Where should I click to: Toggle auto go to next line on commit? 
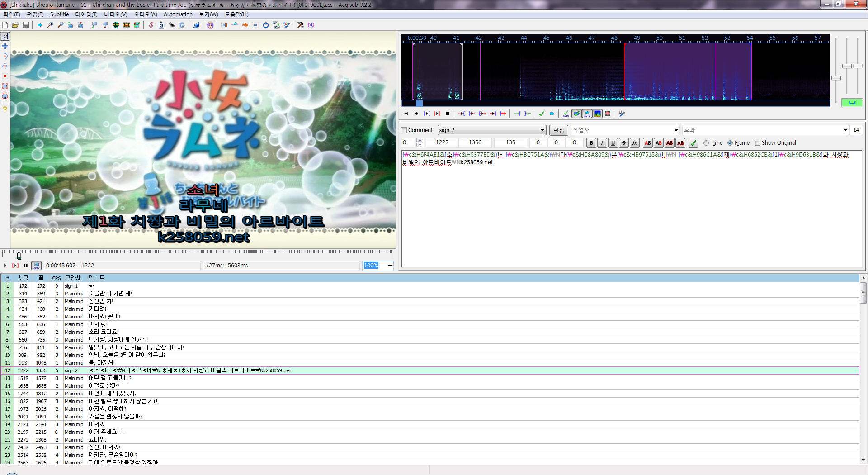point(577,114)
